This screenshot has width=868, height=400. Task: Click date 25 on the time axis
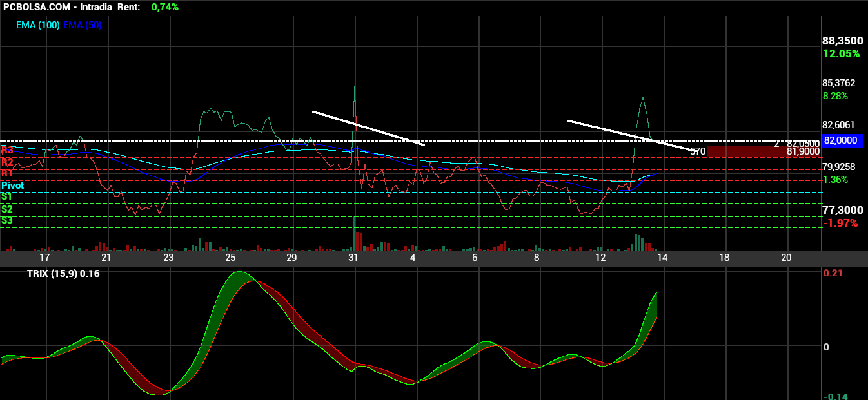click(x=230, y=258)
